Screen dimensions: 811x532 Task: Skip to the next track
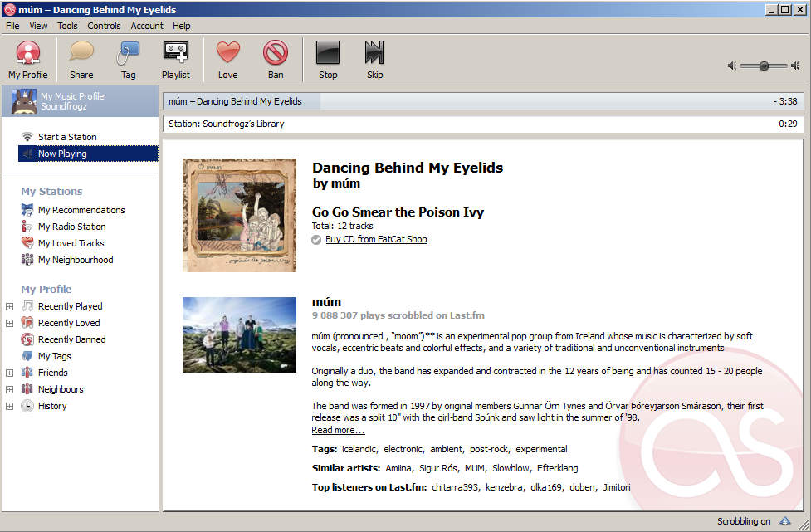click(375, 60)
